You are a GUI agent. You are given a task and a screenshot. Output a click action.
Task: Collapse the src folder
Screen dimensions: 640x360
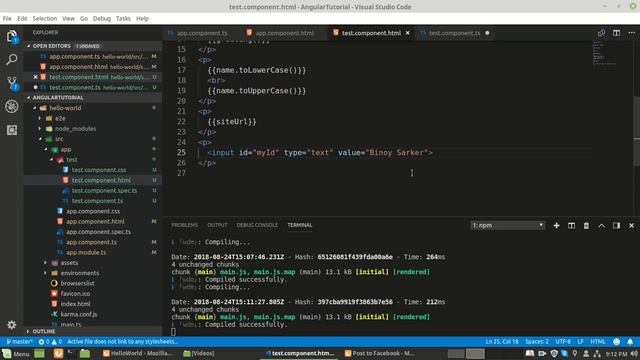pyautogui.click(x=40, y=139)
